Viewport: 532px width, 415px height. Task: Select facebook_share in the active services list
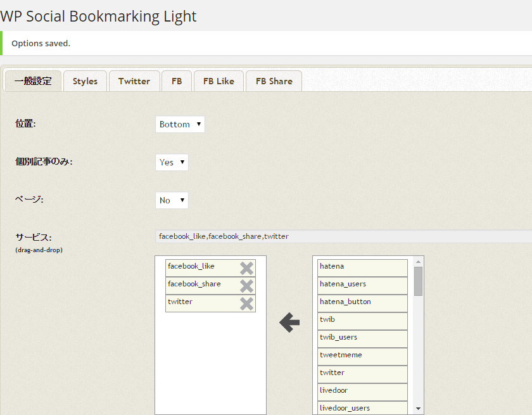tap(210, 286)
